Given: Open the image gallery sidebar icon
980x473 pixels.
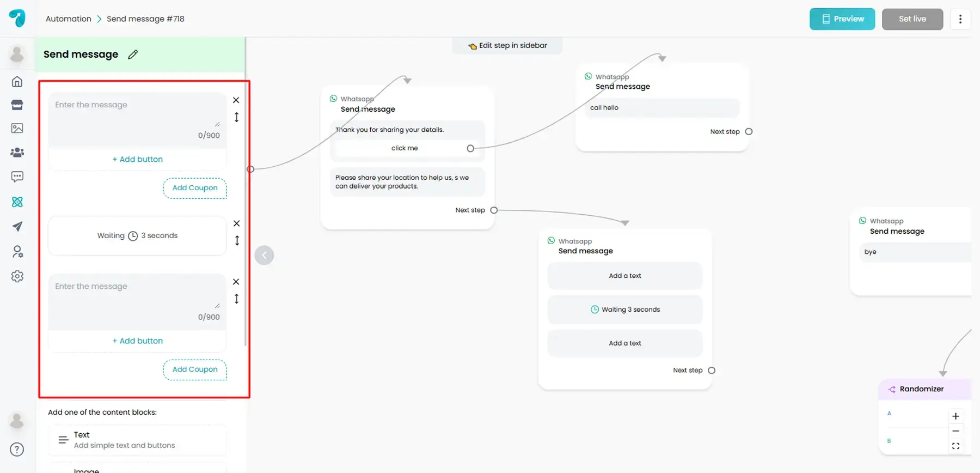Looking at the screenshot, I should 17,128.
